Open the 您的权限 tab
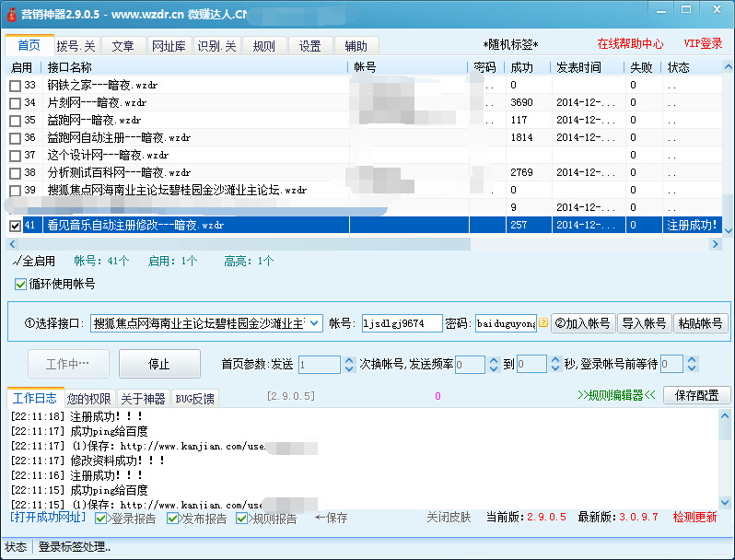The image size is (735, 560). tap(89, 399)
